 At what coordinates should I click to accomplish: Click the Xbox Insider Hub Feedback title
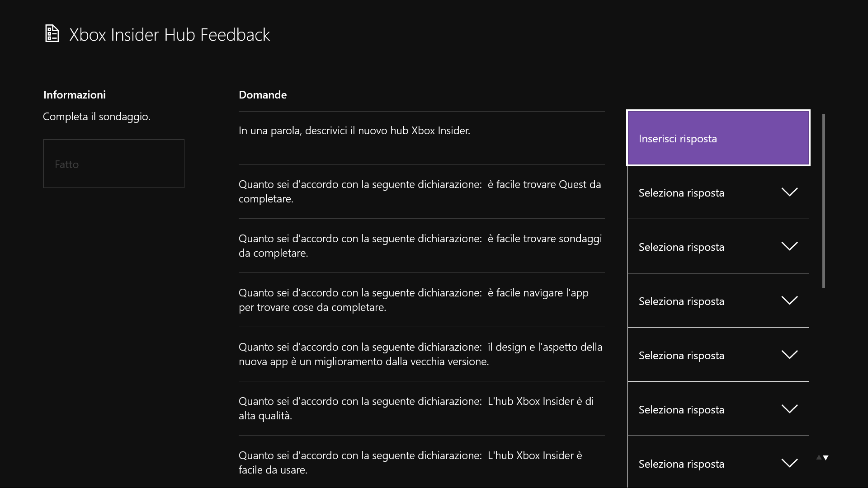point(170,35)
